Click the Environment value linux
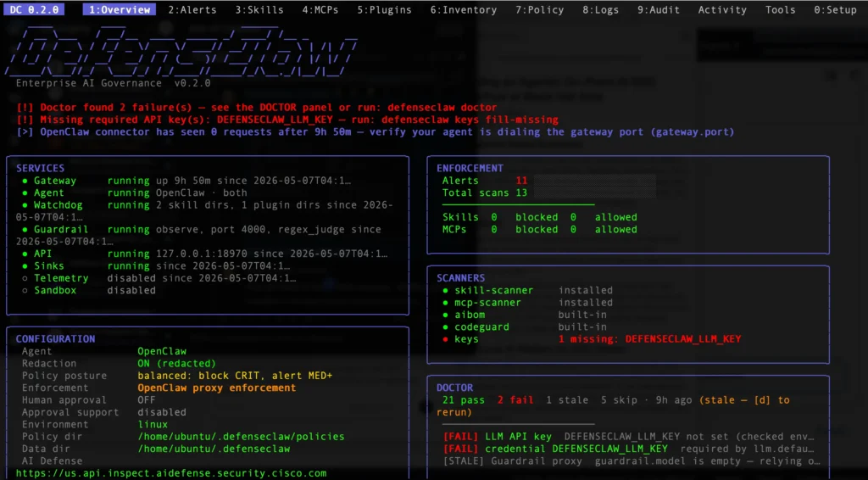 coord(153,424)
